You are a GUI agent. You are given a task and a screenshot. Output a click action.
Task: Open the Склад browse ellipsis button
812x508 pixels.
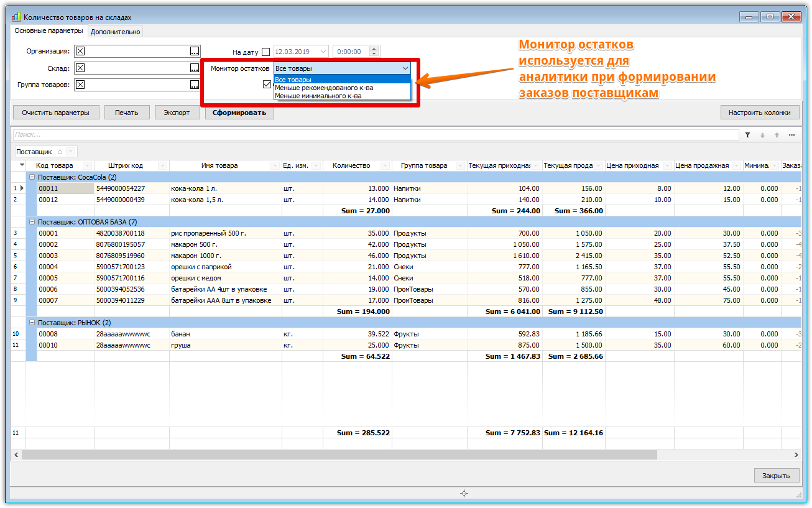point(195,68)
